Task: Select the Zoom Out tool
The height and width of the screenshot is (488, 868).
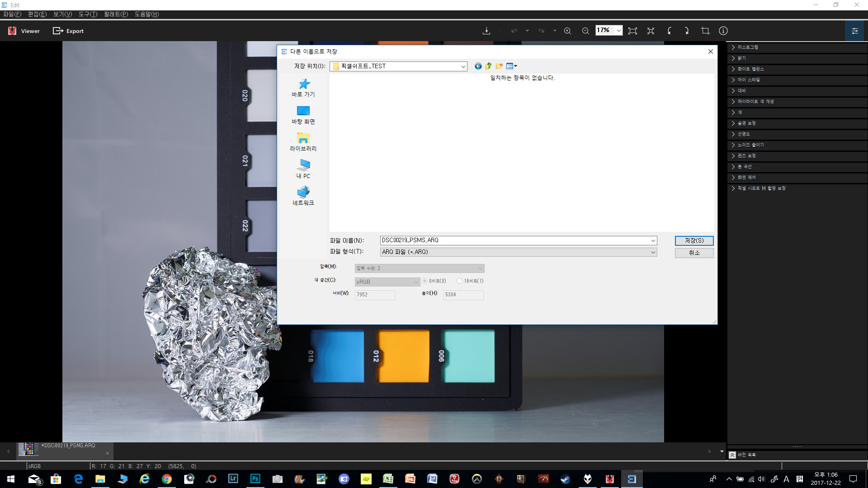Action: click(585, 31)
